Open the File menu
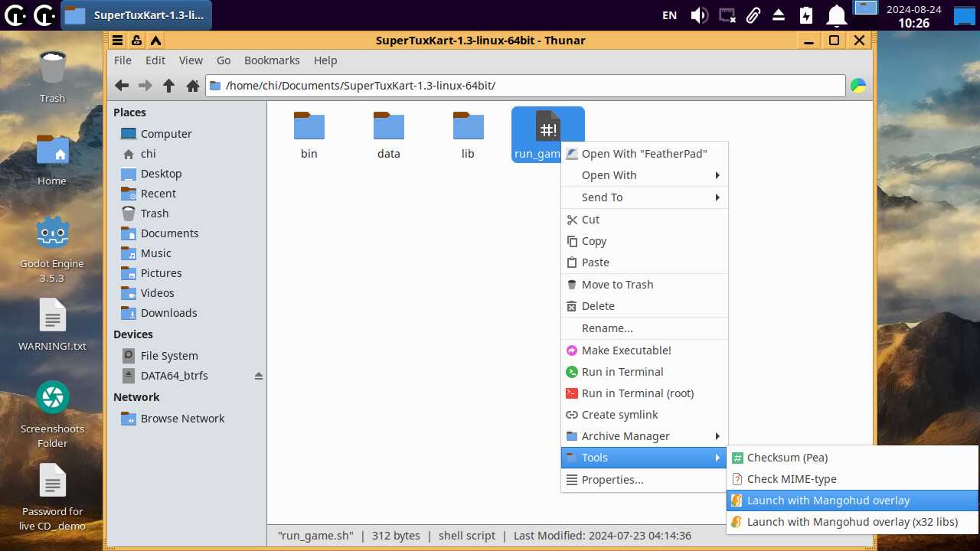 click(122, 60)
